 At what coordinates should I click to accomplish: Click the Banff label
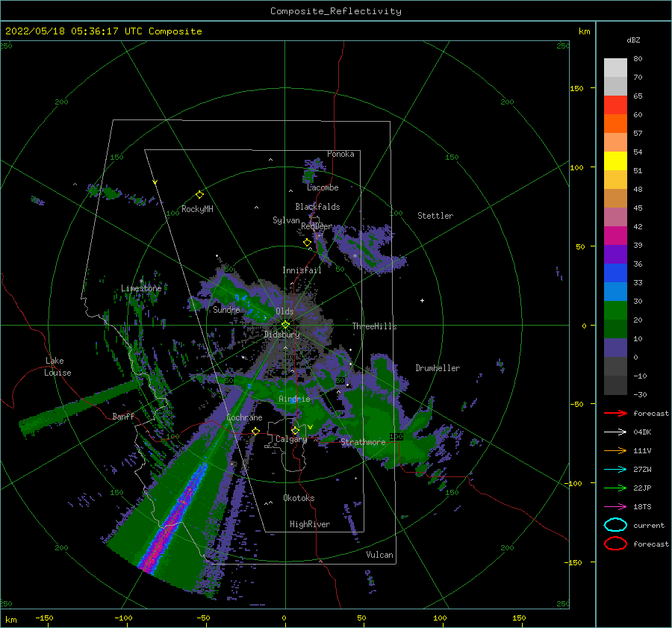click(123, 416)
